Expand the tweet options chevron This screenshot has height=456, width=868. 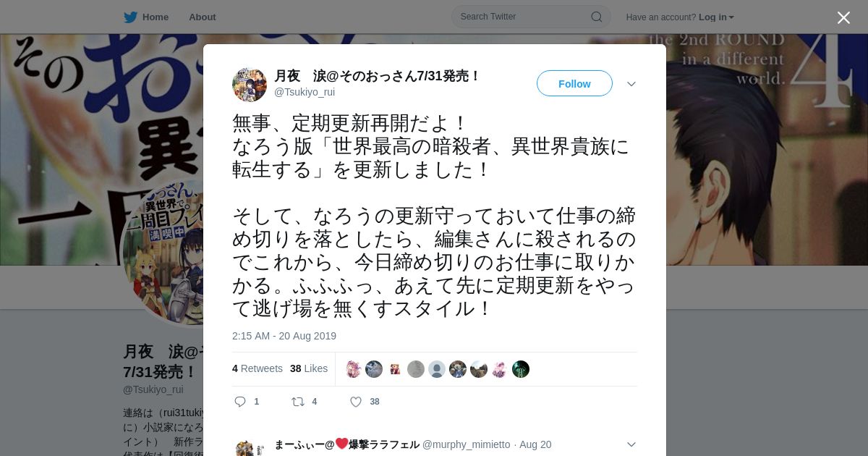[x=631, y=84]
